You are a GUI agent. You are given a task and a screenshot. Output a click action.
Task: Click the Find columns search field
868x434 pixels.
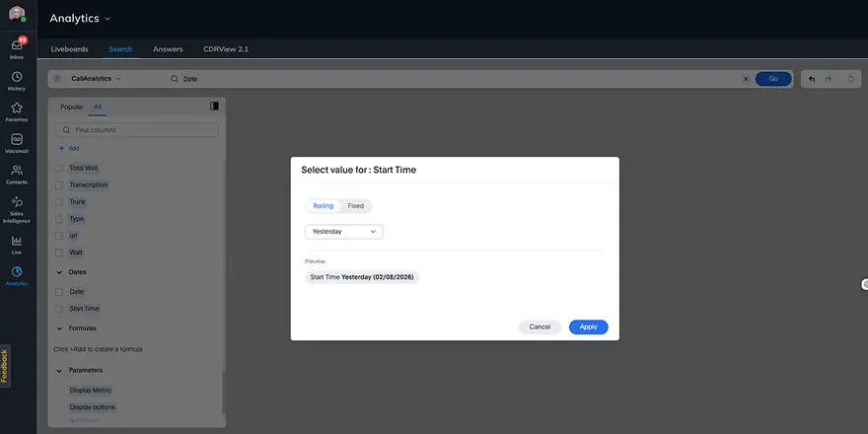coord(137,130)
